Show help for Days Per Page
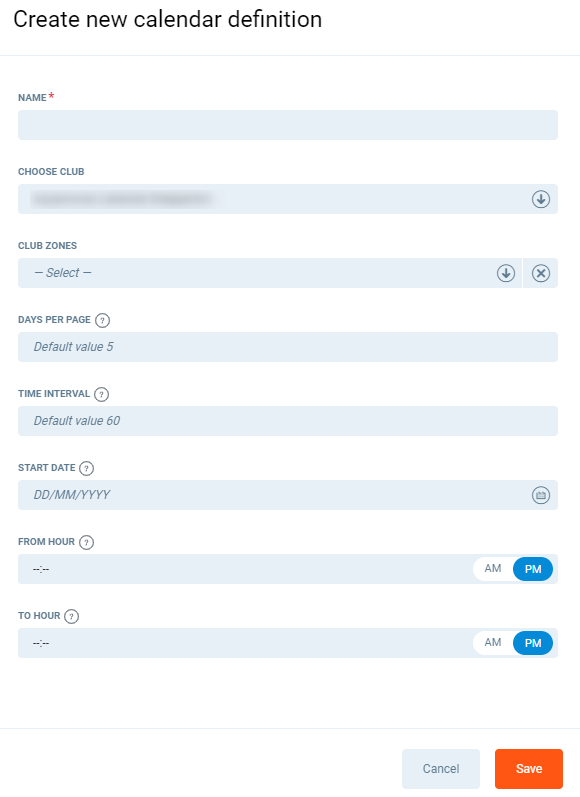Screen dimensions: 580x797 click(102, 320)
